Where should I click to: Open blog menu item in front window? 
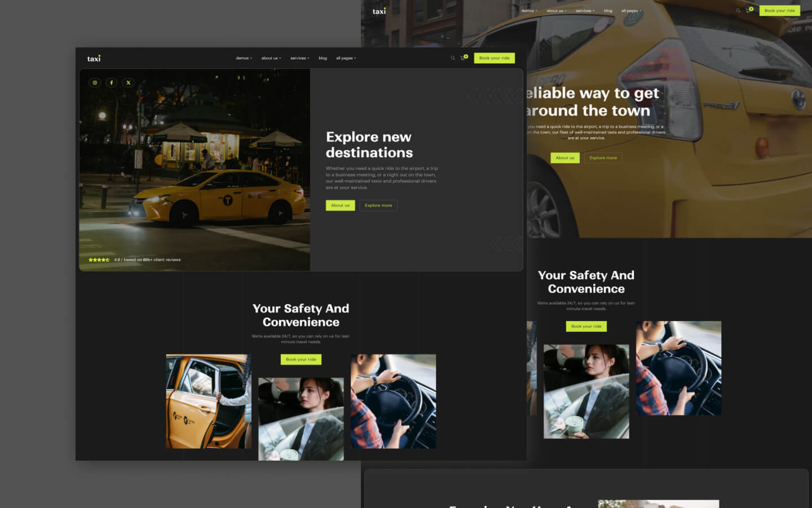[323, 58]
